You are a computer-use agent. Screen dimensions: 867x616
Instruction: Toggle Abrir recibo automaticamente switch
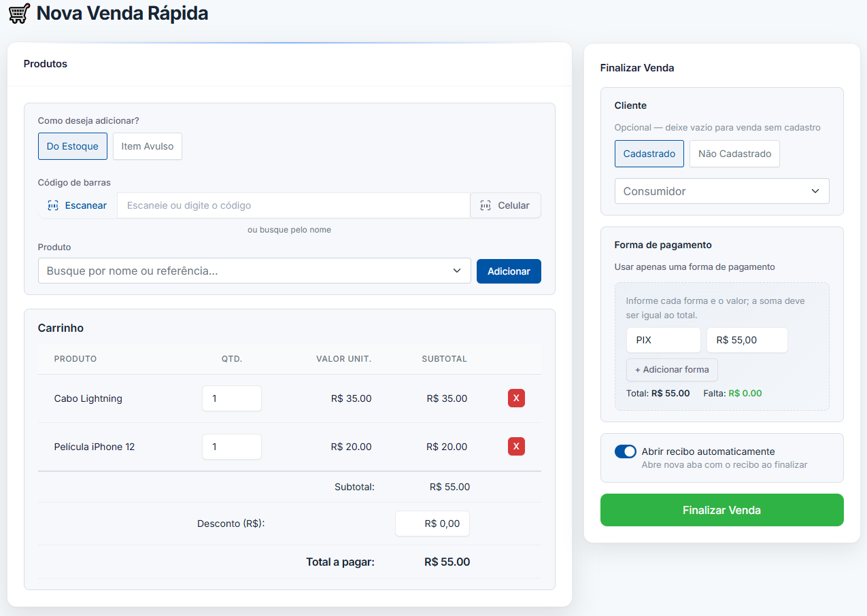[625, 451]
